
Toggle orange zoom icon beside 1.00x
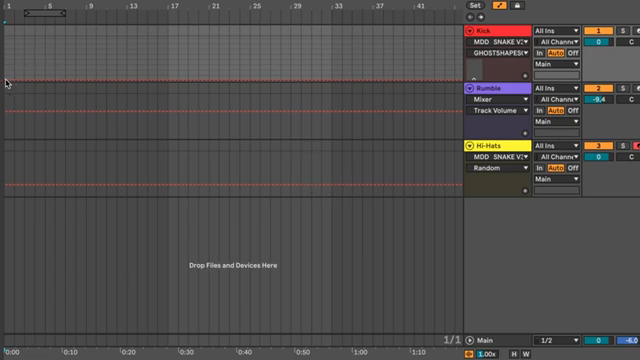469,354
